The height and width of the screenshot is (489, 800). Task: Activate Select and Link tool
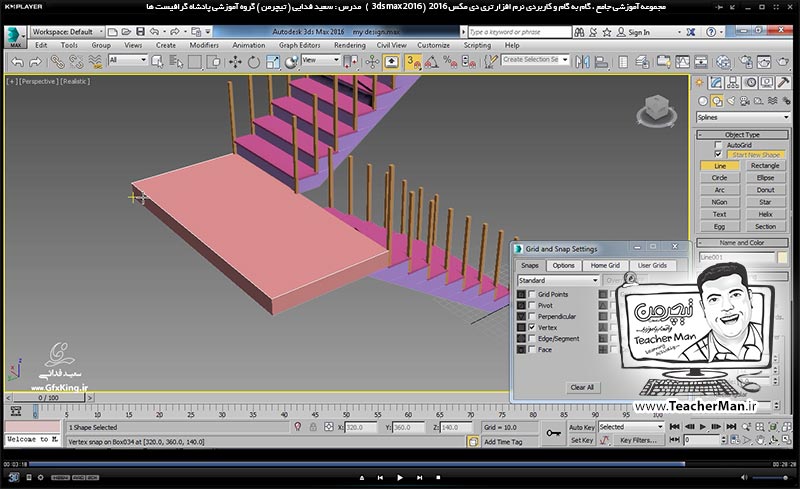[x=58, y=62]
